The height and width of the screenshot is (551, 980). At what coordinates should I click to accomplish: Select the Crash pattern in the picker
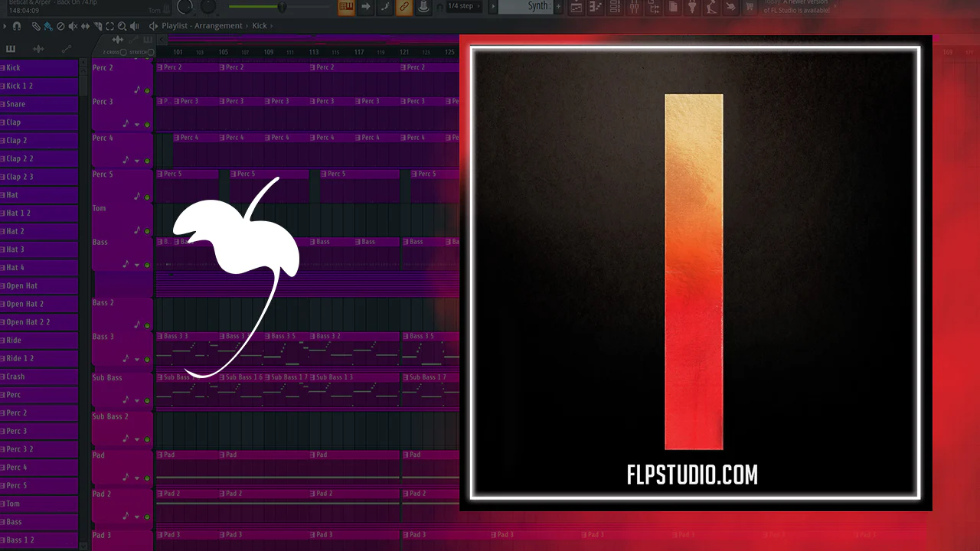(x=39, y=377)
